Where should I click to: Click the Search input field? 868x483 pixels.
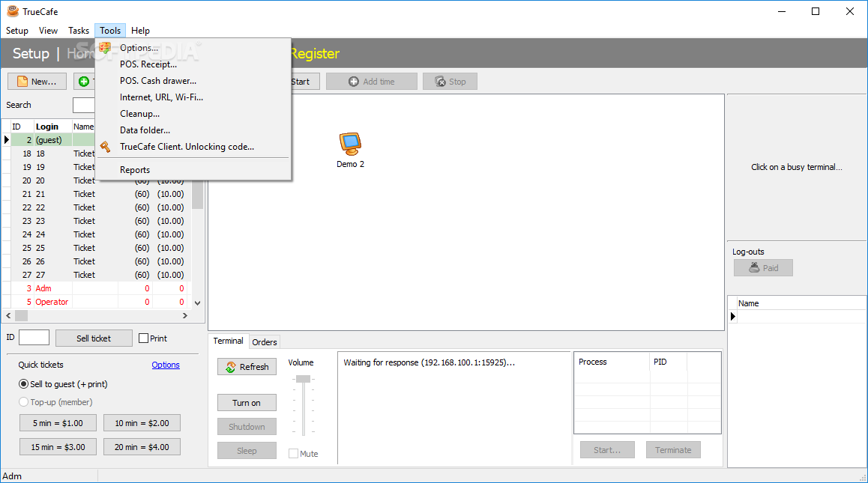click(84, 105)
